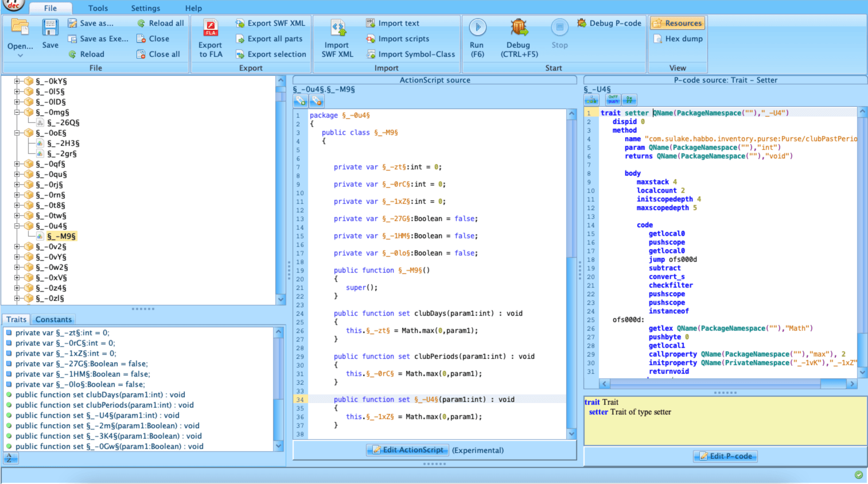This screenshot has width=868, height=484.
Task: Choose Save as... in File group
Action: [91, 23]
